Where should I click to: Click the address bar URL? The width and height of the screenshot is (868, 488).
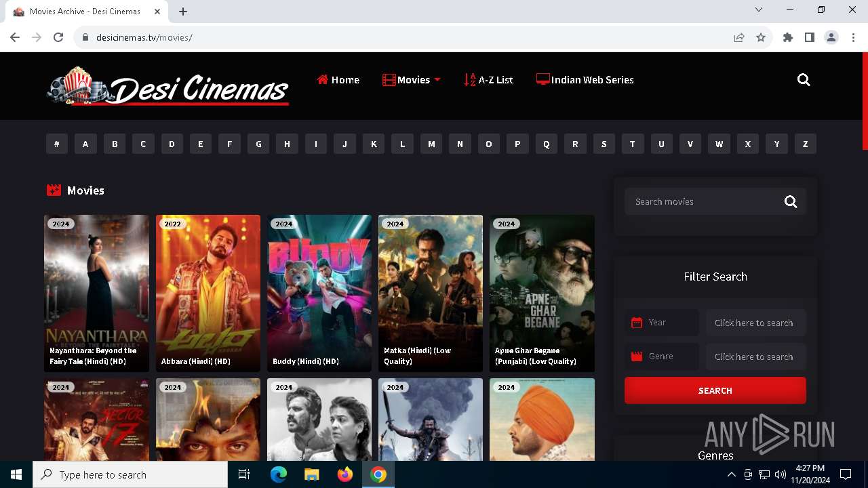tap(144, 37)
